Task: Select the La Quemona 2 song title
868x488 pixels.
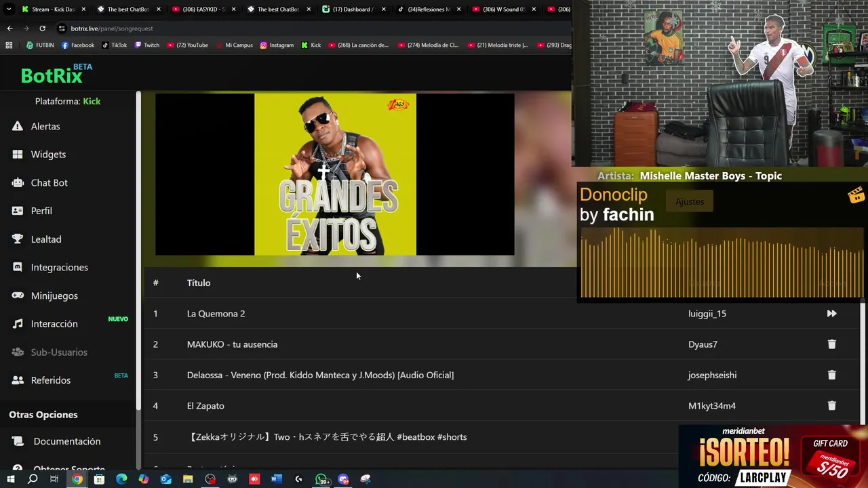Action: coord(216,314)
